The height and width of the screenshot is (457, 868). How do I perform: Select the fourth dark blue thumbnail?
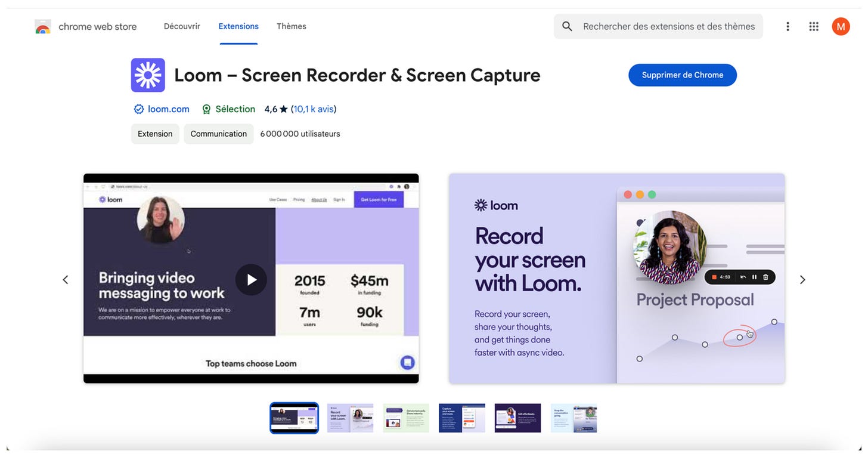tap(462, 418)
